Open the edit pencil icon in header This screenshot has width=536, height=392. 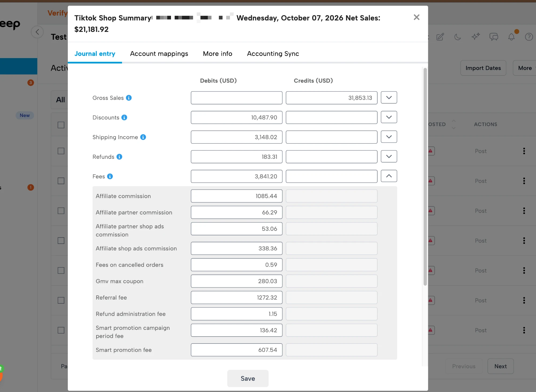[440, 37]
